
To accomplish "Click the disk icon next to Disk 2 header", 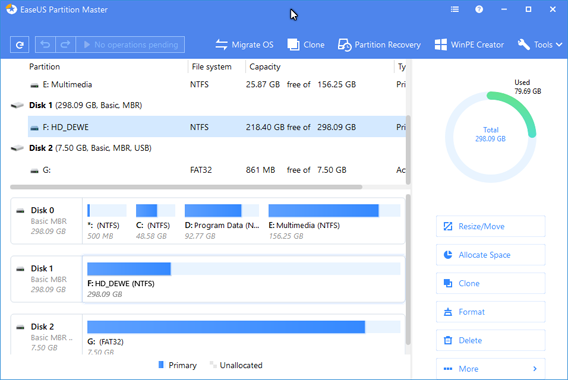I will 17,148.
